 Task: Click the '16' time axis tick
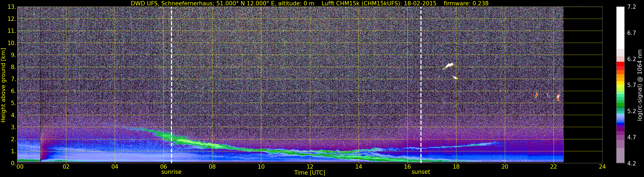tap(407, 167)
